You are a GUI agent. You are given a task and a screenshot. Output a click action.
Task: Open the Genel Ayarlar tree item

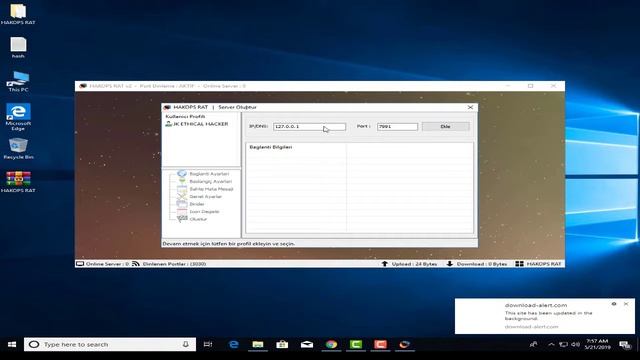pos(205,197)
